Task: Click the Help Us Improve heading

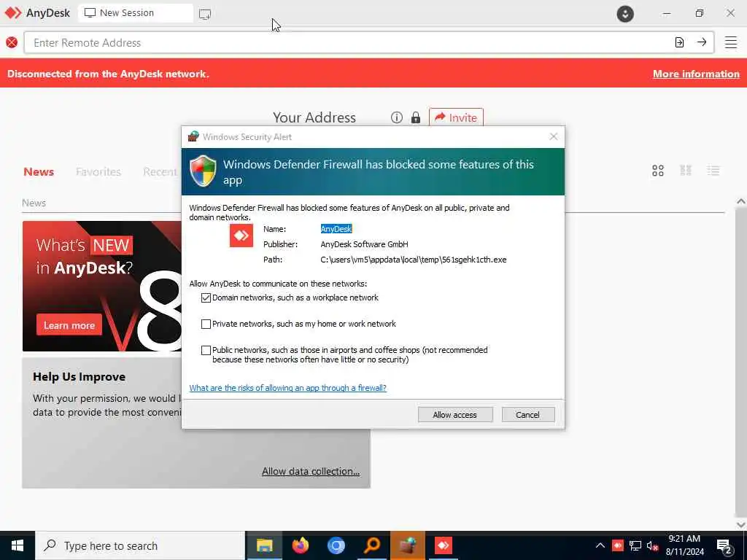Action: coord(79,377)
